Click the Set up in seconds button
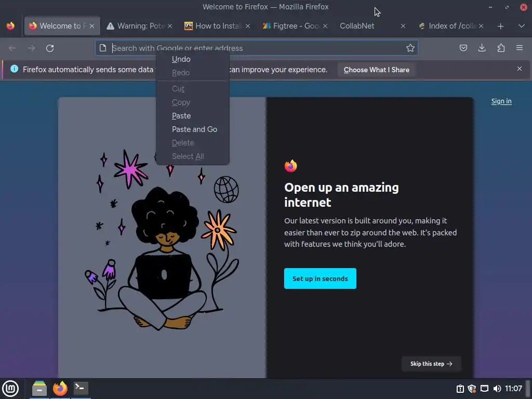The image size is (532, 399). point(320,278)
